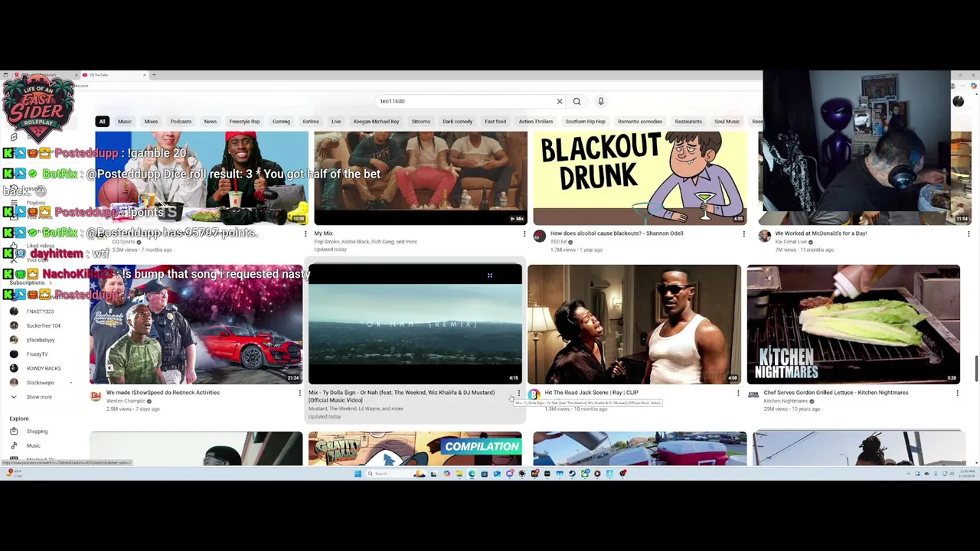Open options for Or Nah mix
Screen dimensions: 980x551
tap(519, 393)
